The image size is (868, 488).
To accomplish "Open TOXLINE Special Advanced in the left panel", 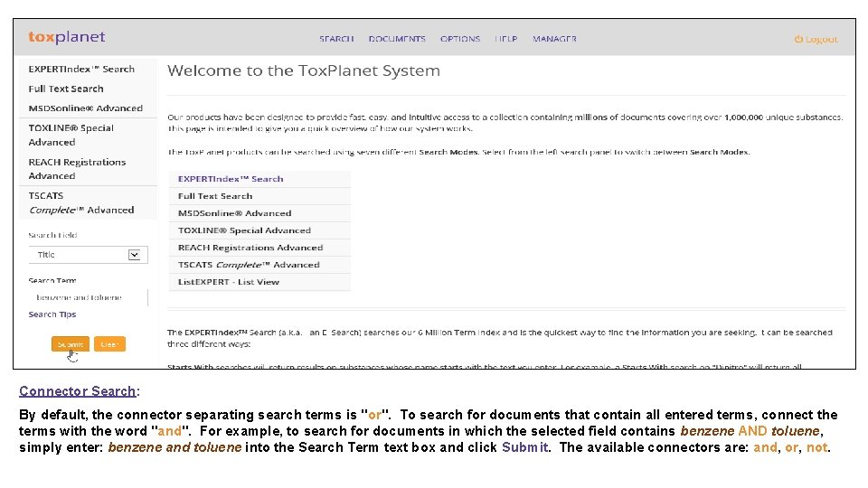I will coord(71,135).
